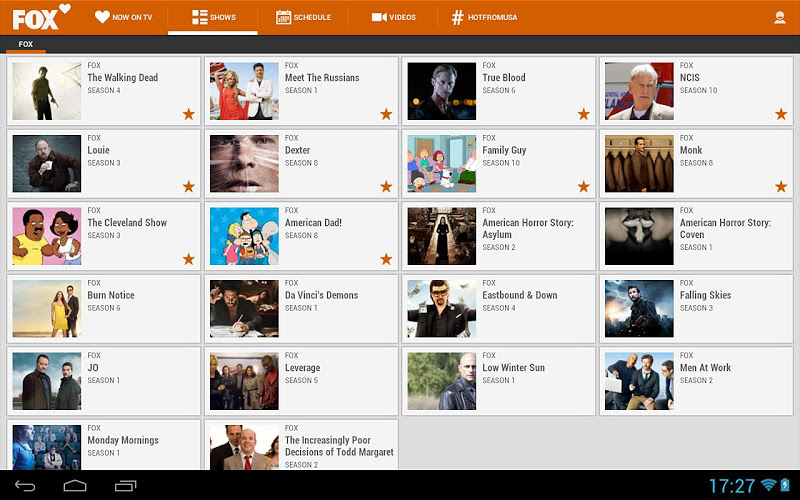800x500 pixels.
Task: Open Da Vinci's Demons title
Action: coord(321,295)
